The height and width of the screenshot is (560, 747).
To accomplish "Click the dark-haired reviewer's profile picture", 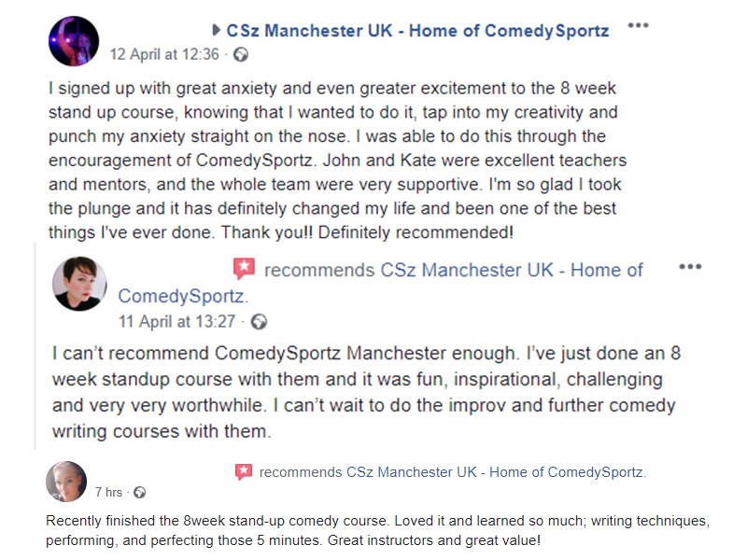I will point(79,284).
